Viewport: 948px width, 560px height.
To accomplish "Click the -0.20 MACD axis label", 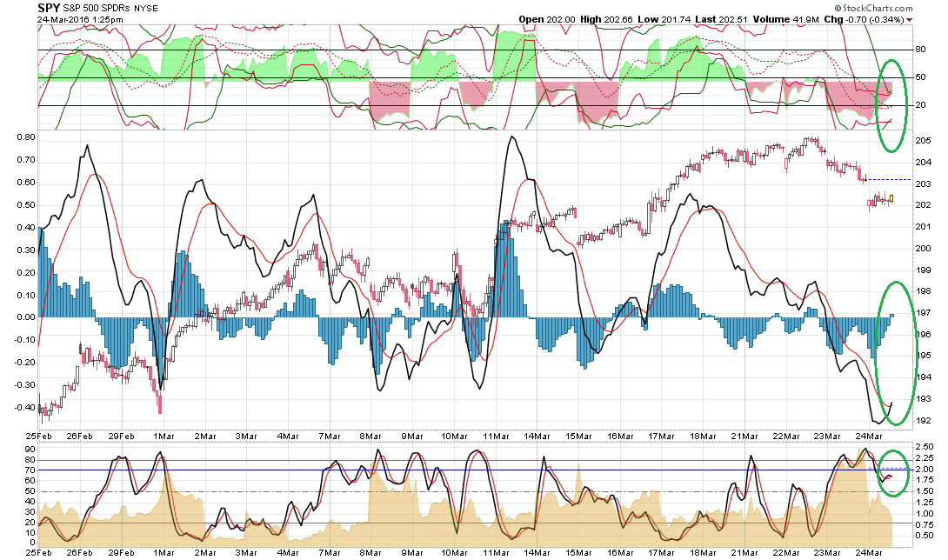I will (25, 363).
